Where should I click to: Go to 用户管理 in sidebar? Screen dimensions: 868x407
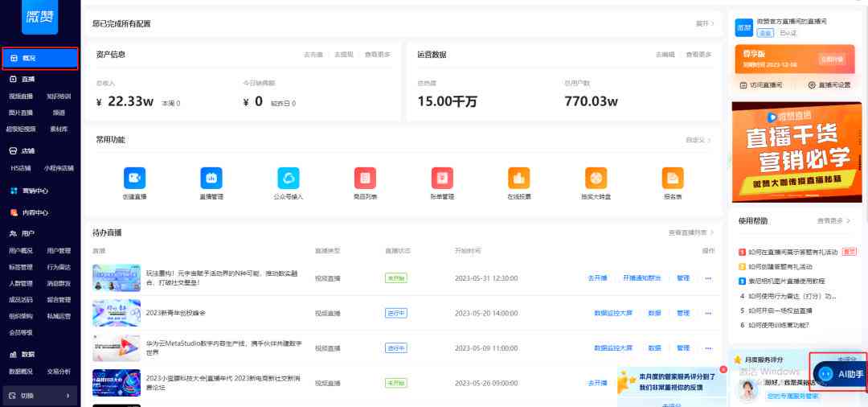click(x=59, y=251)
